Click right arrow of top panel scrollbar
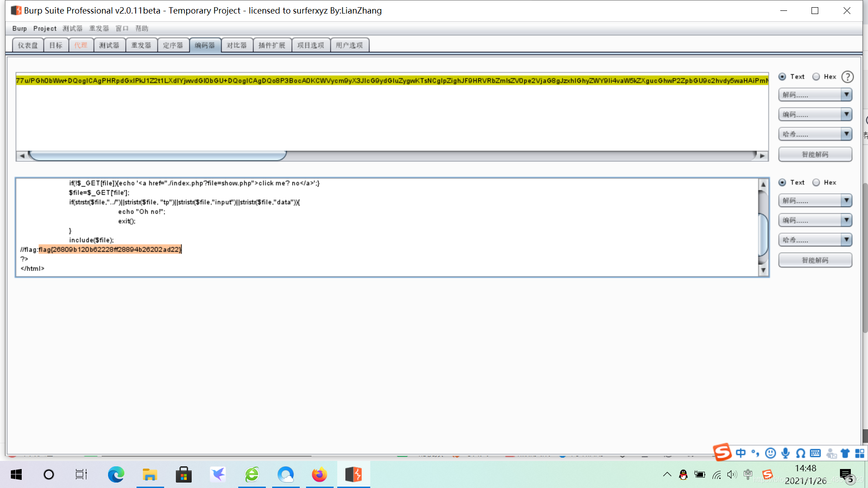This screenshot has height=488, width=868. coord(762,156)
